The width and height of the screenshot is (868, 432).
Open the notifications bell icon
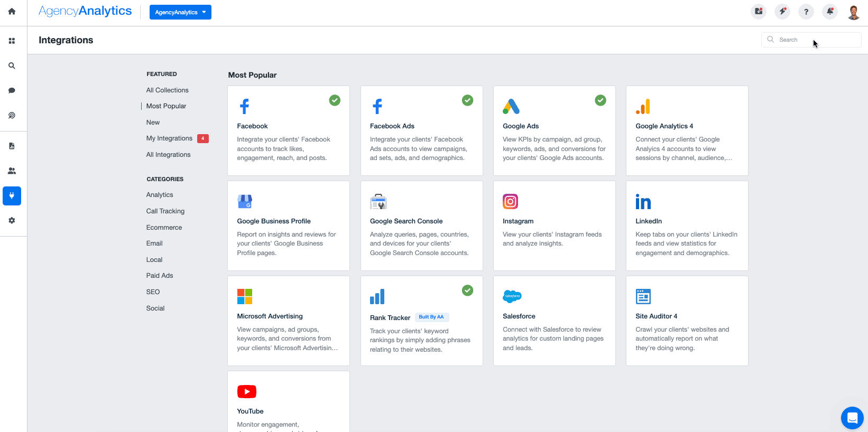[830, 12]
